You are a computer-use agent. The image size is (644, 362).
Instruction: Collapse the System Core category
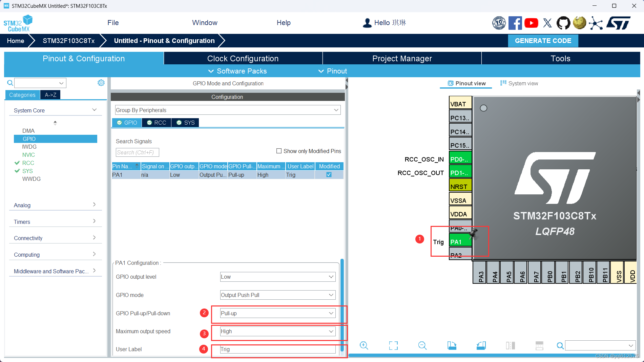point(55,110)
